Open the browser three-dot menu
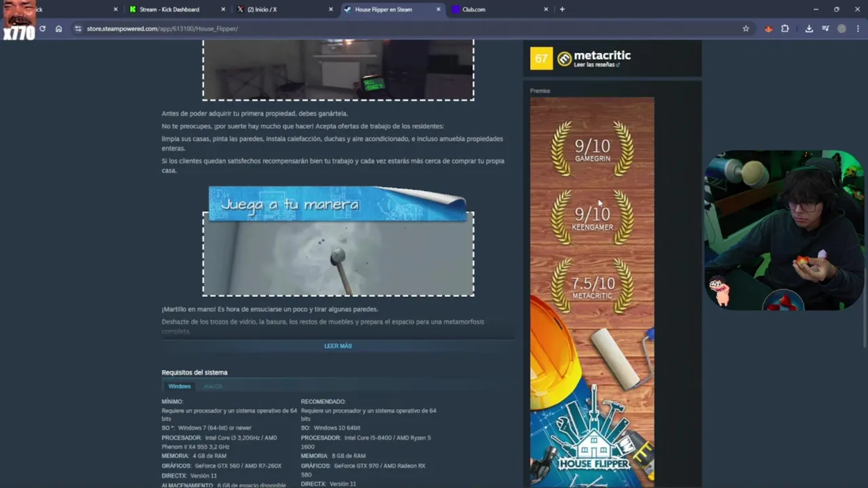 tap(858, 28)
